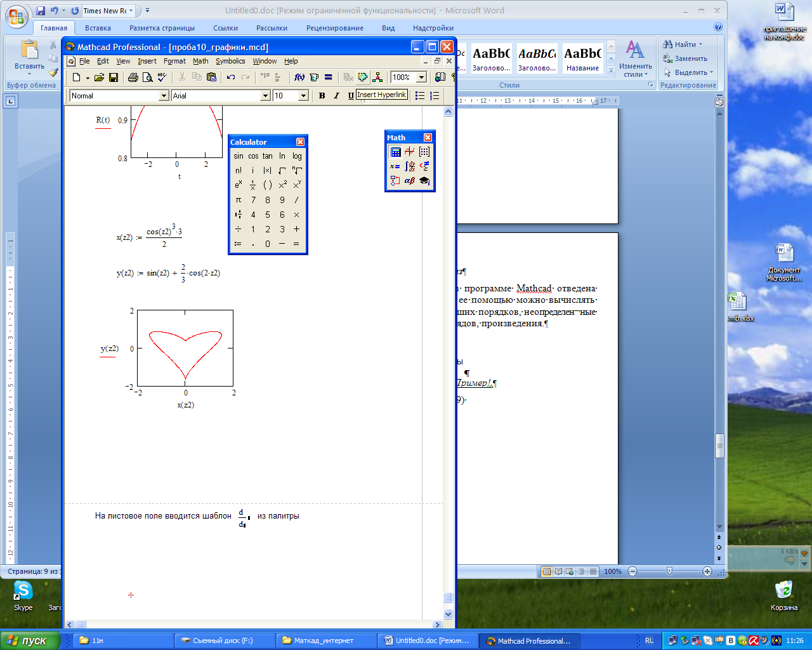Expand the New worksheet template arrow
This screenshot has width=812, height=650.
pos(88,77)
